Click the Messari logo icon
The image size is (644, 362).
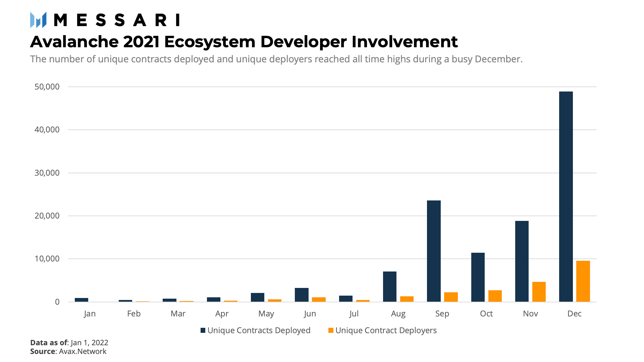[38, 20]
